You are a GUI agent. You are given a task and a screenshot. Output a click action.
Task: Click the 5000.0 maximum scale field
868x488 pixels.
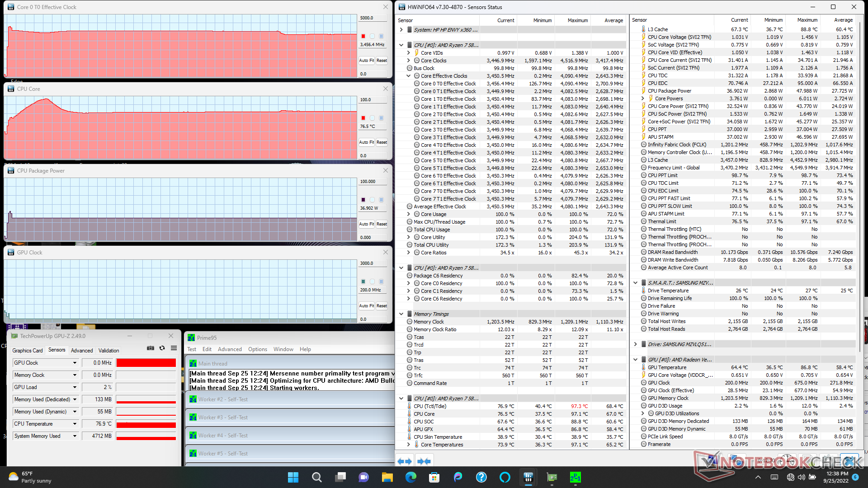point(373,18)
